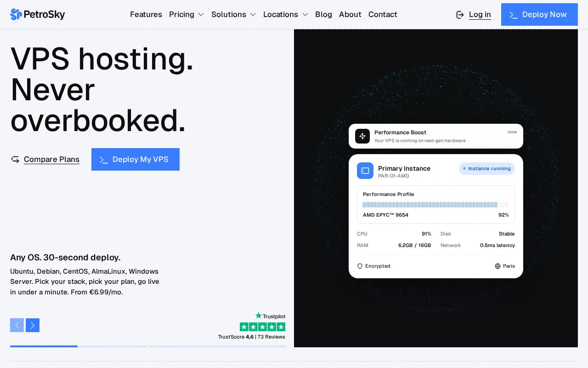Click the AMD EPYC 9654 label

[385, 215]
